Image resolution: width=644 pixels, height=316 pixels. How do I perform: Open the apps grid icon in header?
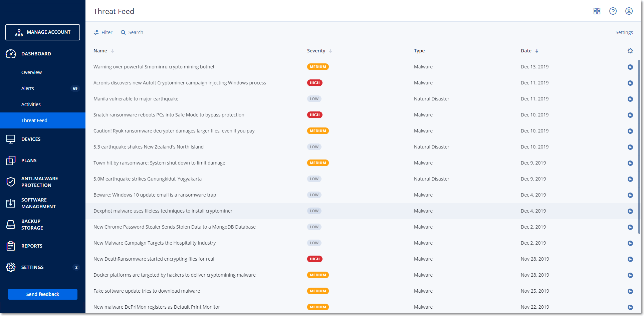[597, 11]
